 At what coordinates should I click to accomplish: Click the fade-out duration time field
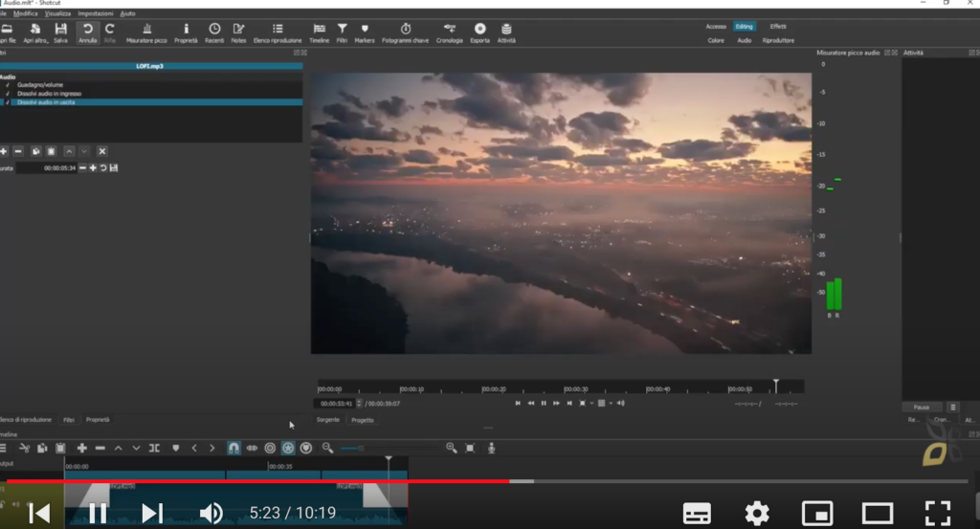[47, 168]
